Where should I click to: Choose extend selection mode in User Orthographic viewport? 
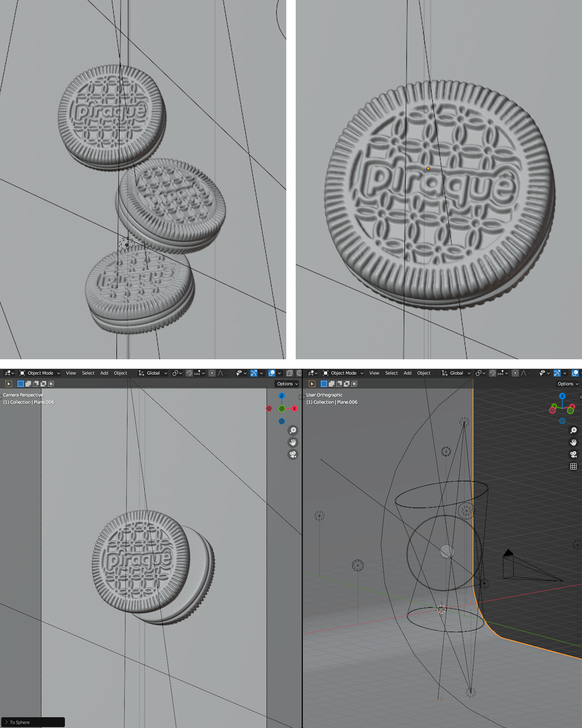(x=332, y=384)
